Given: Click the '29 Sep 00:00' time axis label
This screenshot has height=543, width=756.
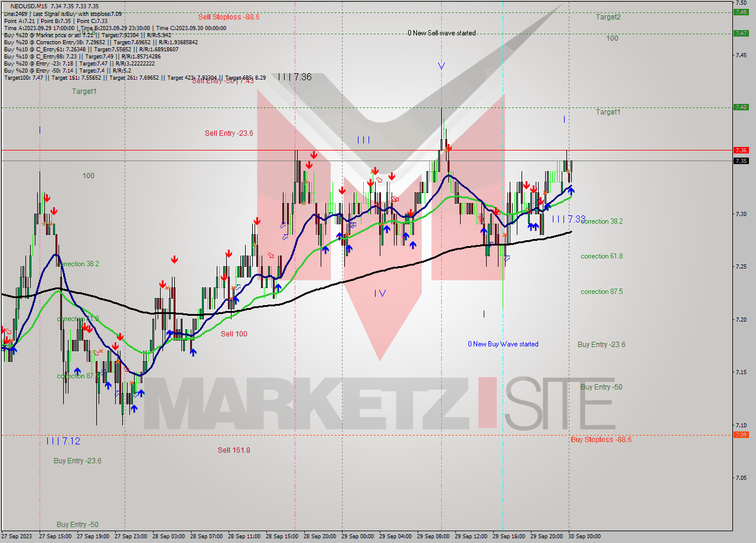Looking at the screenshot, I should tap(357, 537).
